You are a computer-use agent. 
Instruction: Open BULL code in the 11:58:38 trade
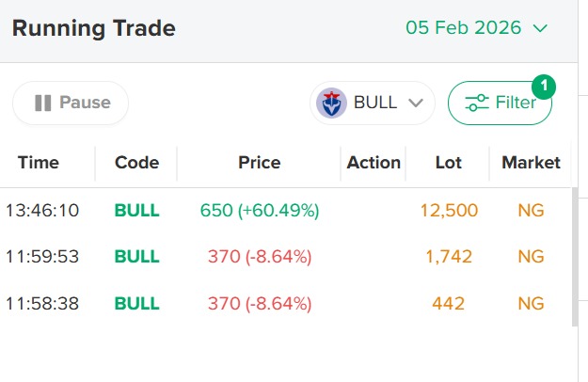136,303
